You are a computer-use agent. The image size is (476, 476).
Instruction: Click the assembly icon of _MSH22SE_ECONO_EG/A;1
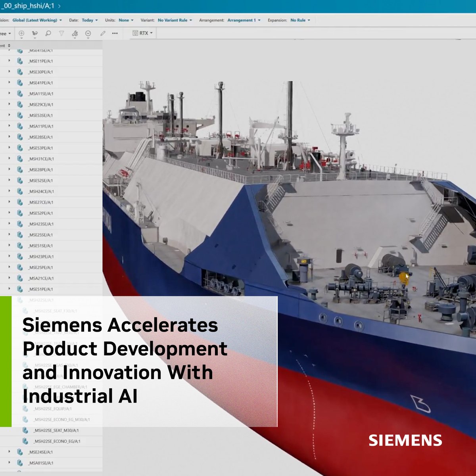25,441
